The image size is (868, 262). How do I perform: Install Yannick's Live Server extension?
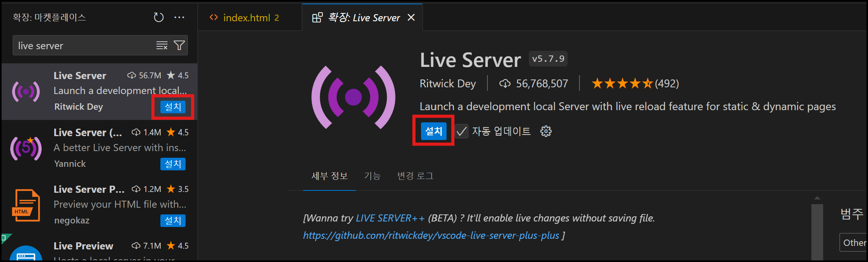pos(173,164)
